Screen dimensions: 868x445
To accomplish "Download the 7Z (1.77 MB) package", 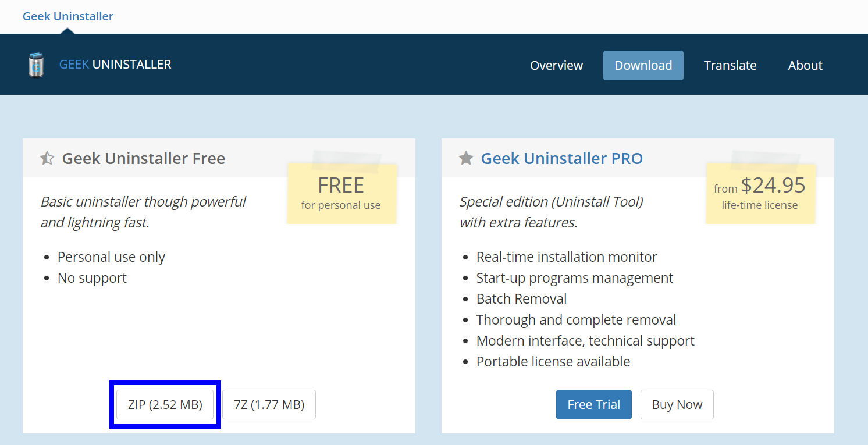I will [x=269, y=404].
